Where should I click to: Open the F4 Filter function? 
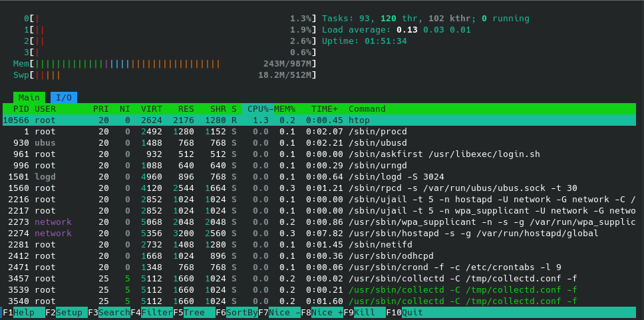click(151, 312)
